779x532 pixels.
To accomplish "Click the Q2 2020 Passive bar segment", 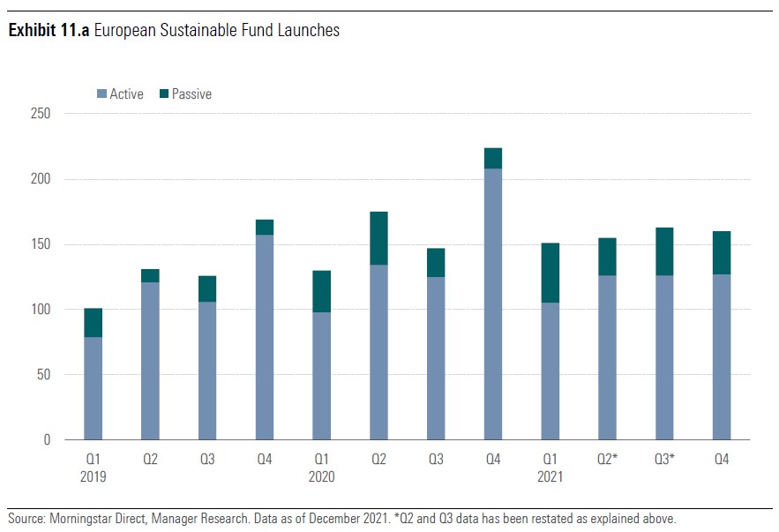I will tap(378, 238).
